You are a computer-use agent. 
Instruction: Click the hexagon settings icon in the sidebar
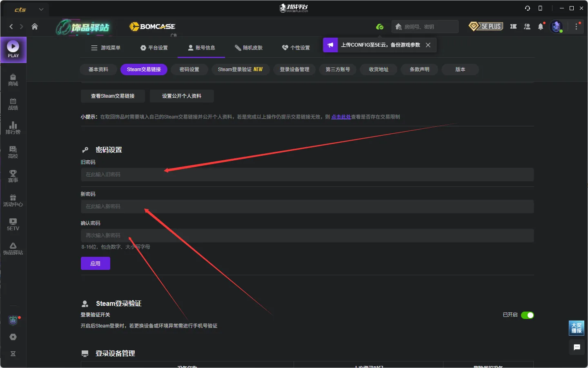coord(13,337)
